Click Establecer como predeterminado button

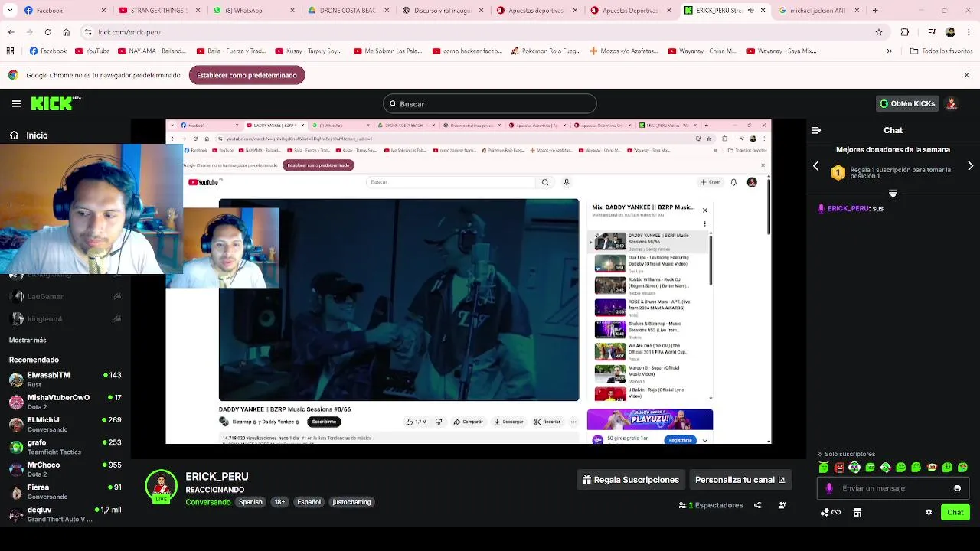tap(247, 75)
